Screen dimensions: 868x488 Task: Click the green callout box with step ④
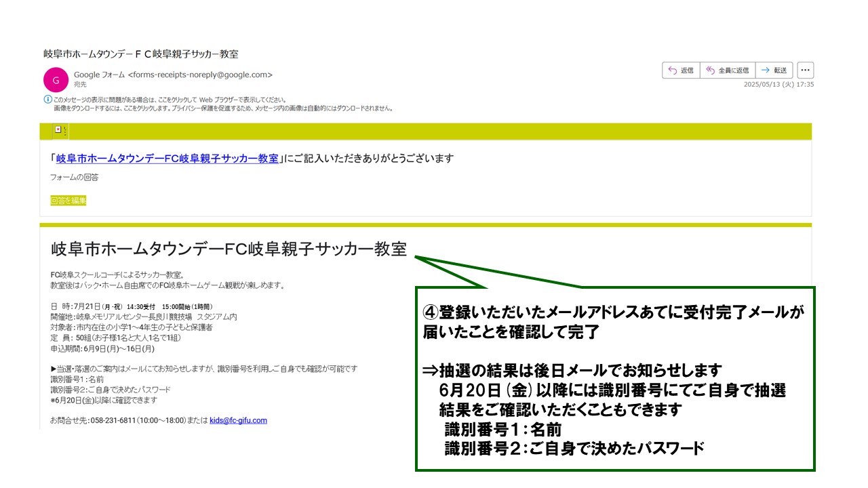coord(614,378)
